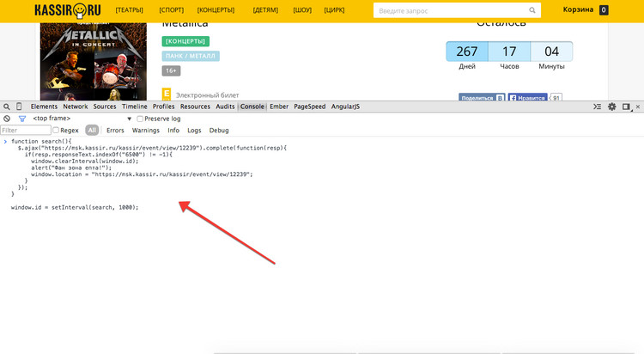
Task: Click the inspect element magnifier icon
Action: 7,107
